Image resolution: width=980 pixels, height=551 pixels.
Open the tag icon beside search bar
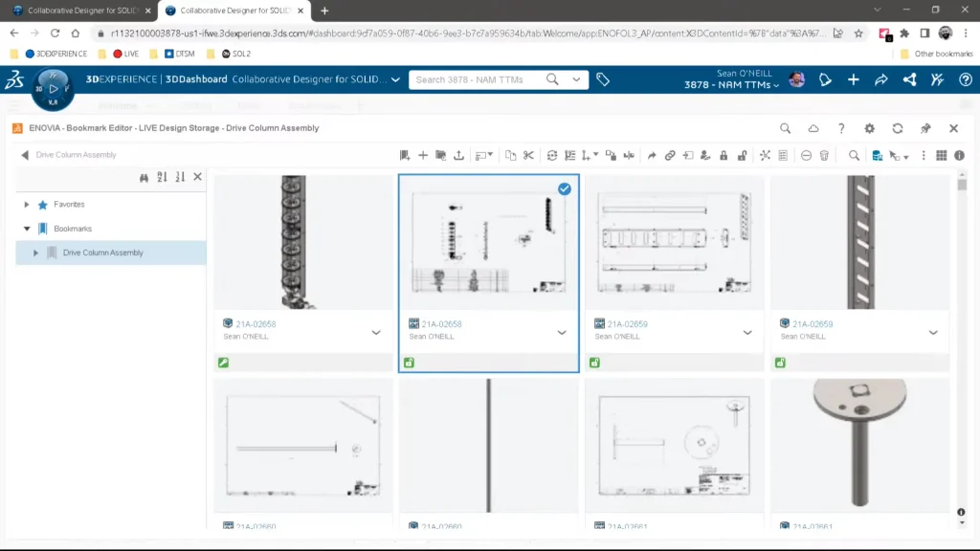click(603, 79)
